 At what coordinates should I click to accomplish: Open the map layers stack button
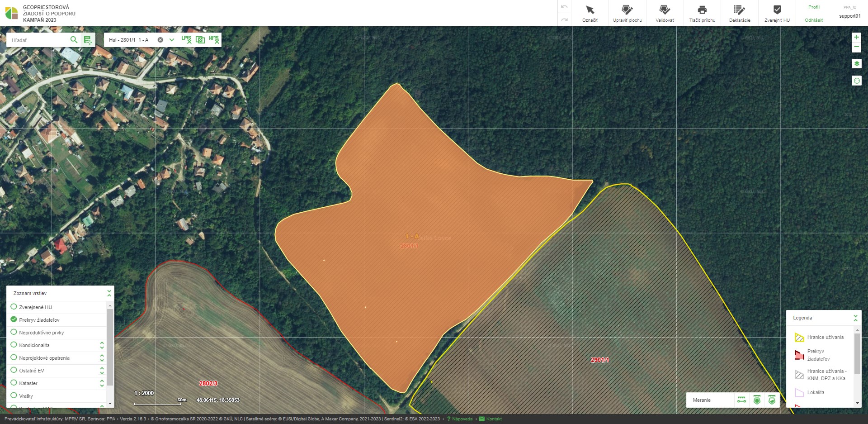click(856, 64)
